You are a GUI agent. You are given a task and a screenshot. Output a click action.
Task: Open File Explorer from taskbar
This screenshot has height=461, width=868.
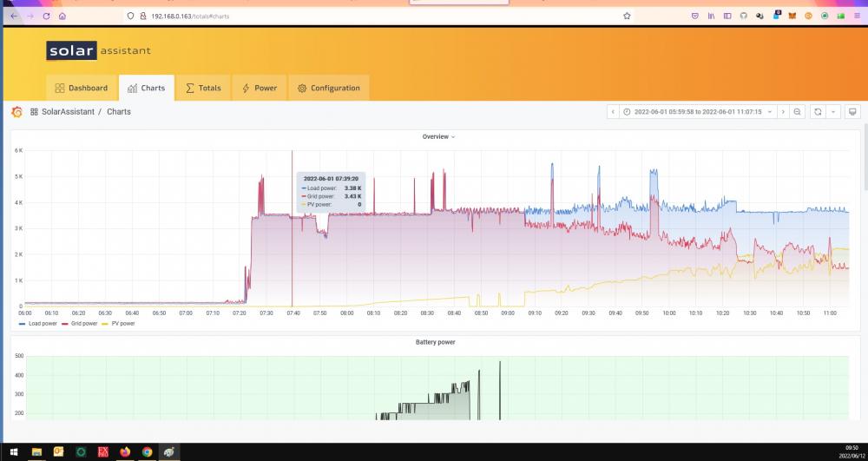(x=36, y=452)
